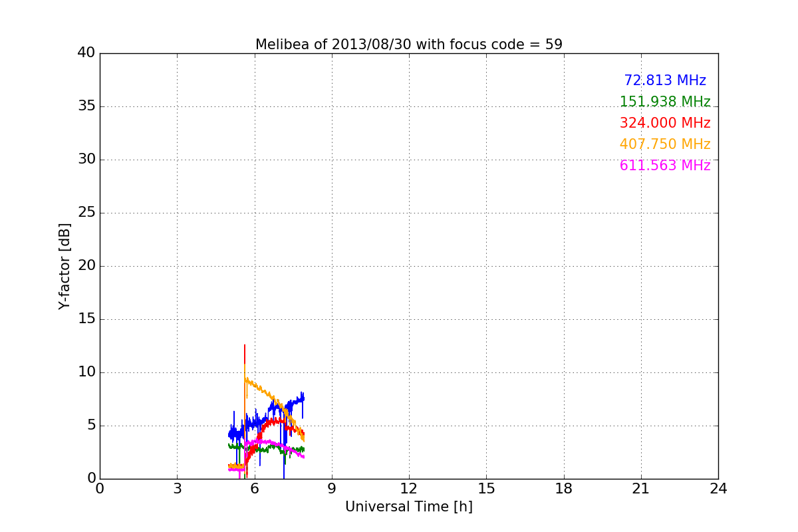Image resolution: width=798 pixels, height=532 pixels.
Task: Click the orange curve's peak near 9 dB
Action: 247,380
